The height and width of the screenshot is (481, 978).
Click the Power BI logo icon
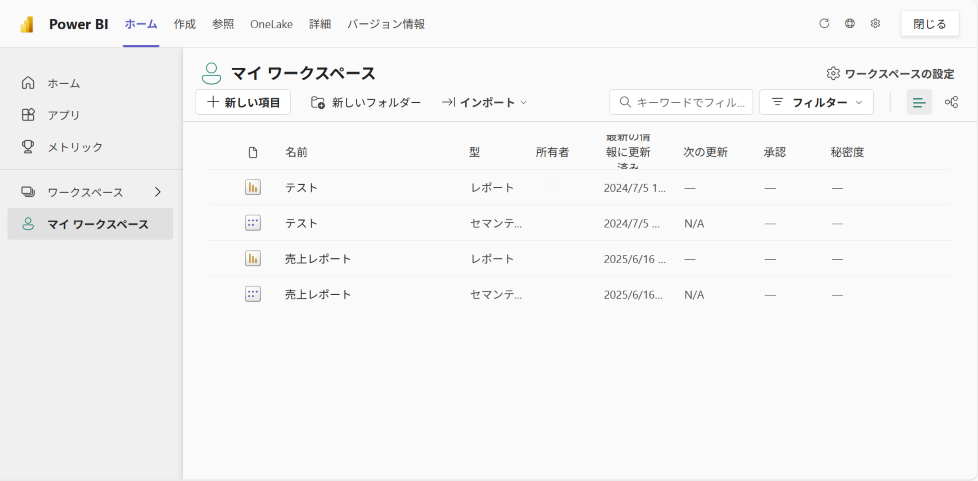click(x=27, y=24)
